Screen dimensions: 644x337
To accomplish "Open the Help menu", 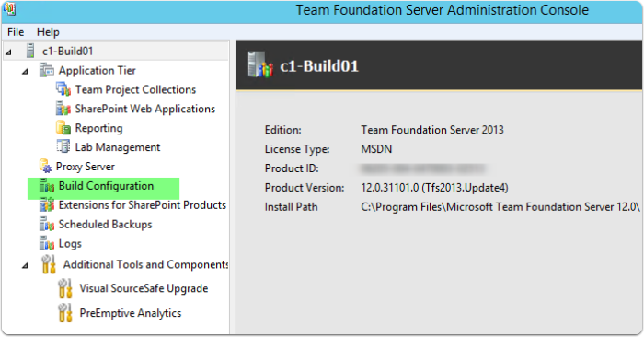I will [48, 32].
